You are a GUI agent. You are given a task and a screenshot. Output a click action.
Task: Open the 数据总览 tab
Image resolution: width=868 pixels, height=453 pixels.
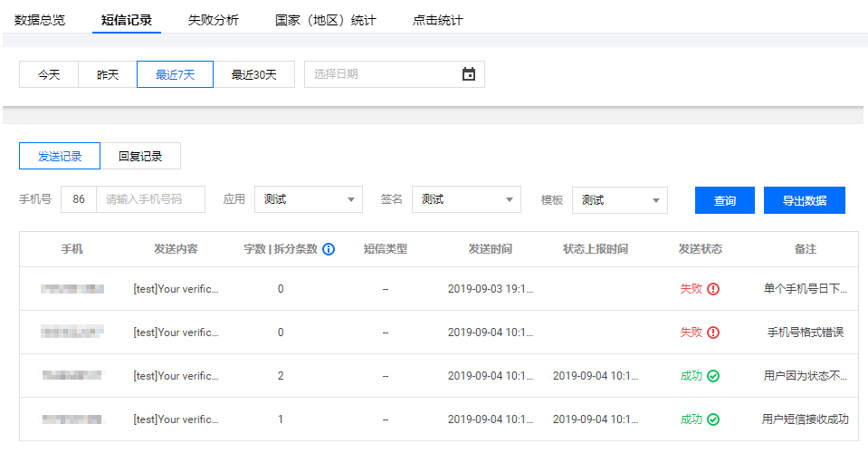click(40, 20)
